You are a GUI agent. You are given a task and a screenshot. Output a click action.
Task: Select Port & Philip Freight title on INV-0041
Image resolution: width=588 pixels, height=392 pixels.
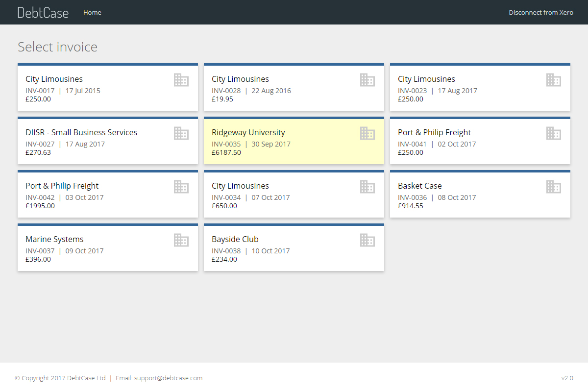[434, 132]
